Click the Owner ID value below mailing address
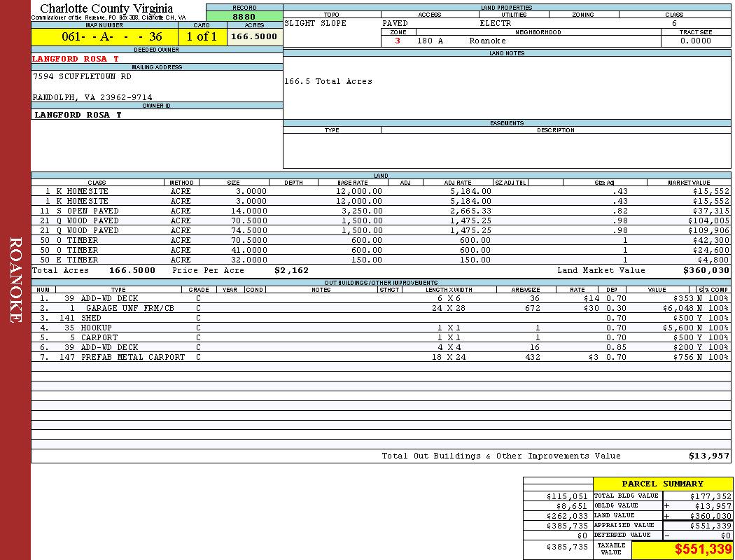735x560 pixels. [x=78, y=115]
